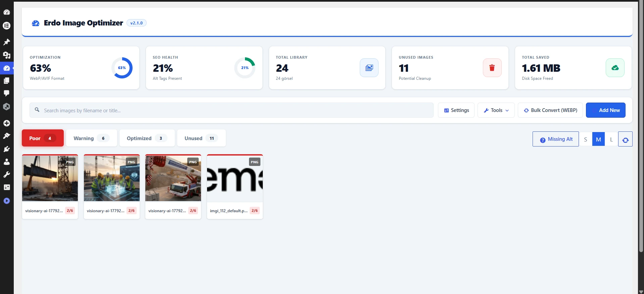Open Pages from the sidebar
Screen dimensions: 644x294
coord(7,81)
